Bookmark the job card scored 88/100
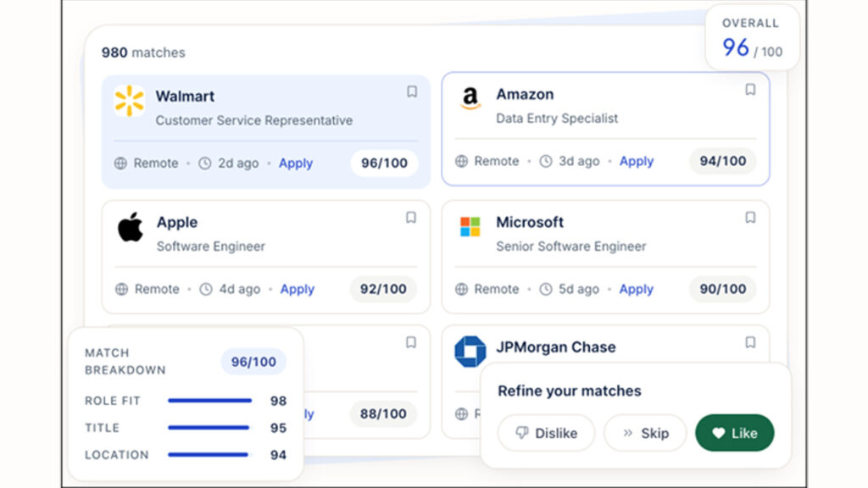Image resolution: width=868 pixels, height=488 pixels. pyautogui.click(x=411, y=342)
